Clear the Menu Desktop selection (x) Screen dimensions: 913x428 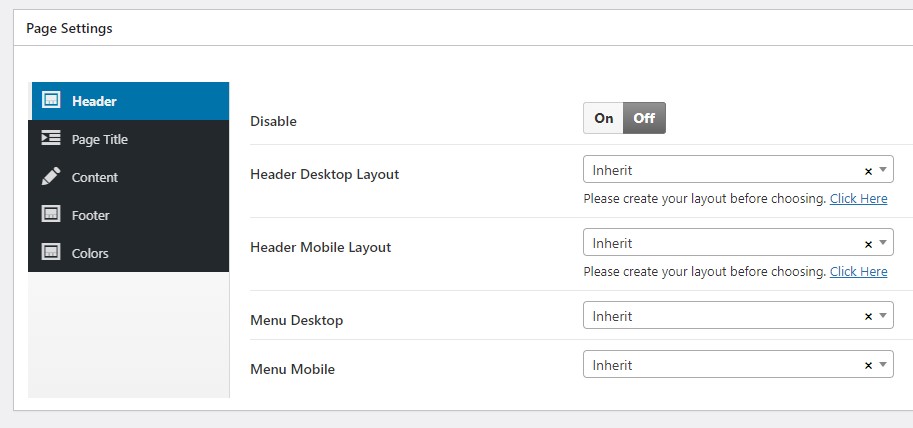868,317
